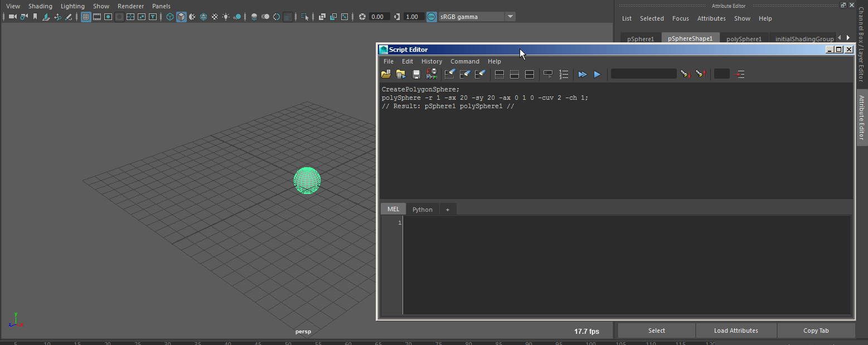
Task: Switch to the Python tab
Action: pos(422,210)
